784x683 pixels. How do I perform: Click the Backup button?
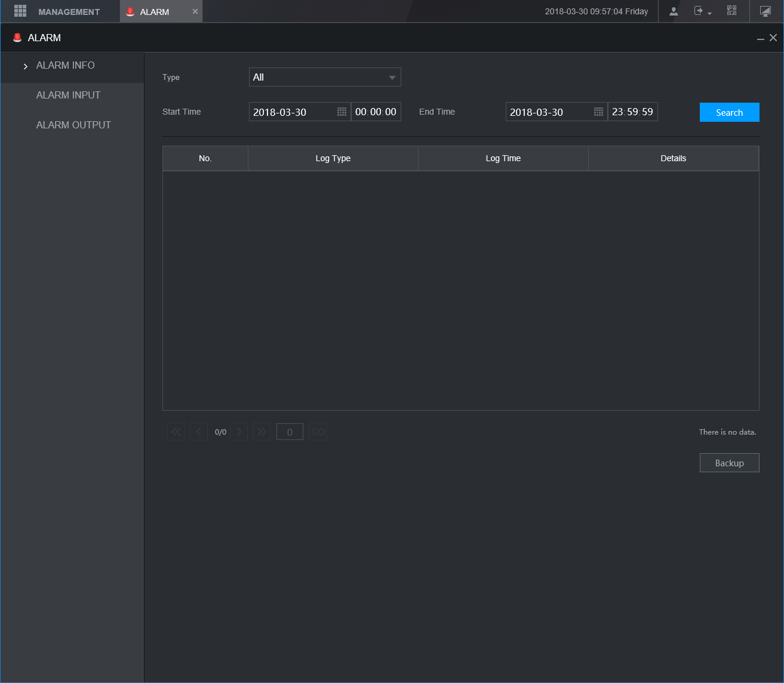tap(729, 463)
